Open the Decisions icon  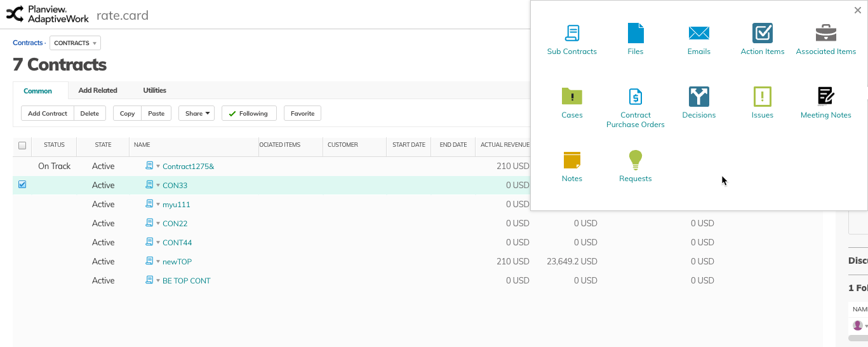(699, 97)
